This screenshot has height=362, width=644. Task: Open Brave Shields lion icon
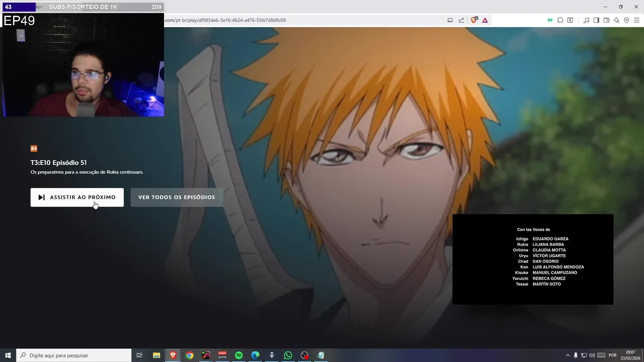click(x=474, y=20)
